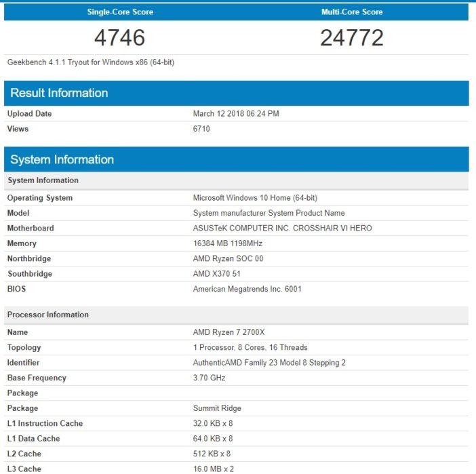The width and height of the screenshot is (476, 474).
Task: Select the AMD Ryzen 7 2700X value
Action: 229,332
